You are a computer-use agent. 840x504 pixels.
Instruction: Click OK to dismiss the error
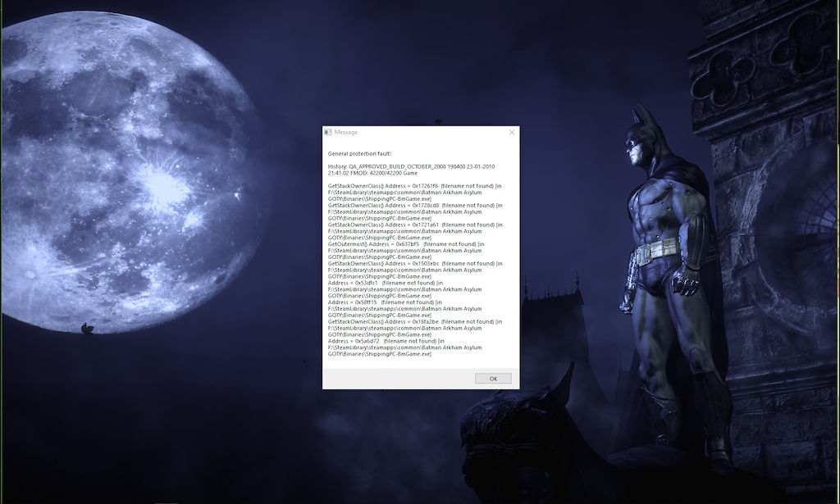(x=493, y=379)
